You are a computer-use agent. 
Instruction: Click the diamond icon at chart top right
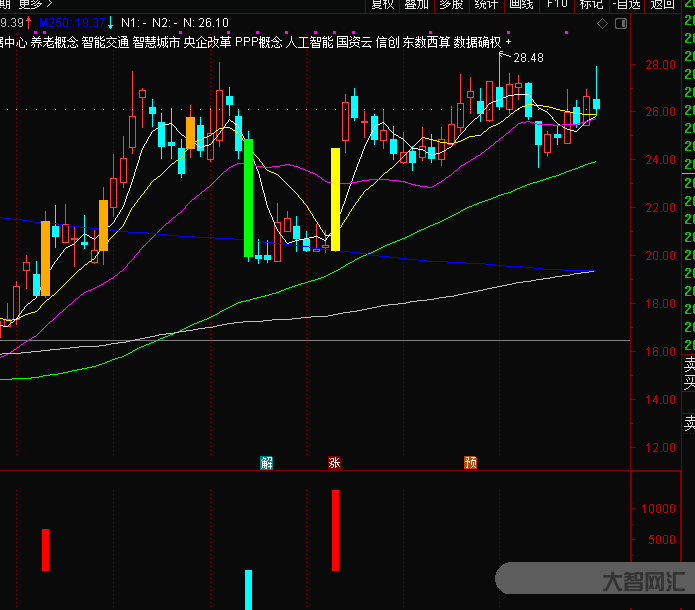601,22
